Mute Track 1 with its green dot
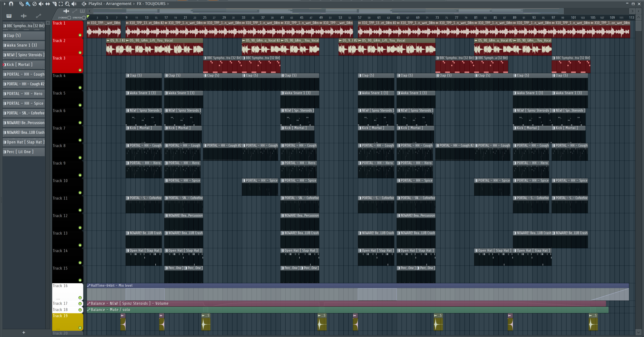The width and height of the screenshot is (644, 337). [x=80, y=35]
